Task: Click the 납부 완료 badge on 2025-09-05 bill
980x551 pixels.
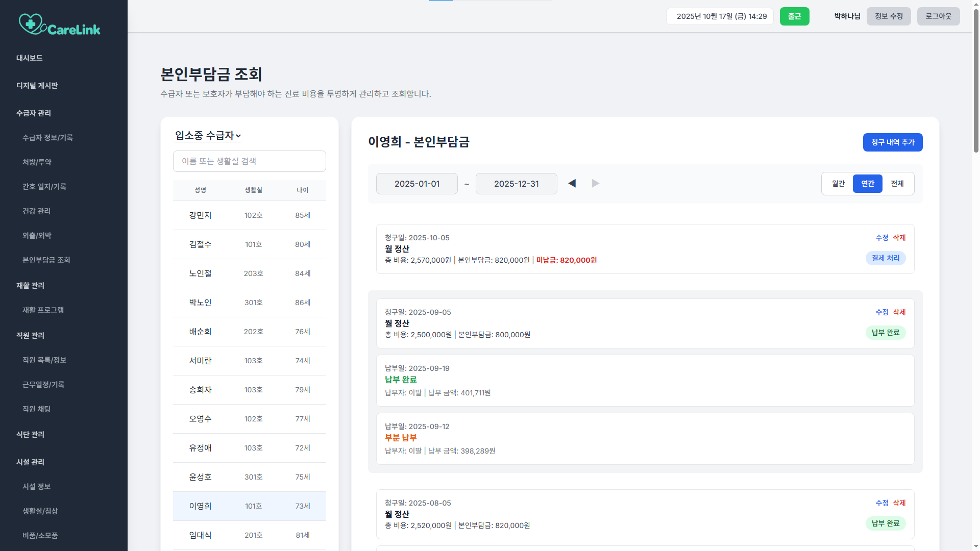Action: 886,333
